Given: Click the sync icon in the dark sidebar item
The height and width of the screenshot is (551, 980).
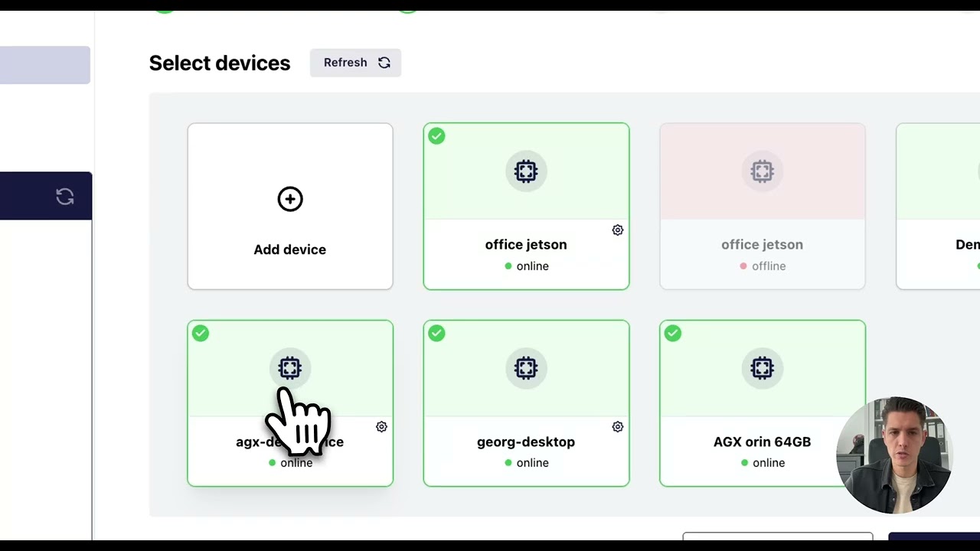Looking at the screenshot, I should 65,197.
